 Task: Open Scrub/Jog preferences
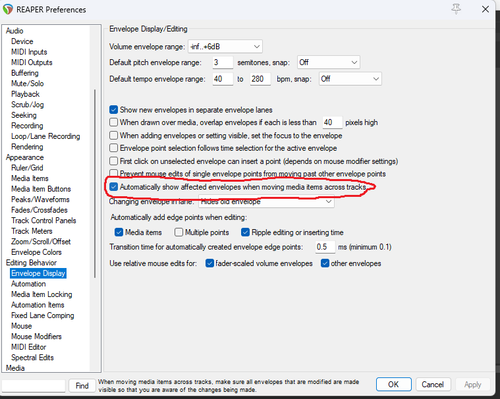point(27,105)
